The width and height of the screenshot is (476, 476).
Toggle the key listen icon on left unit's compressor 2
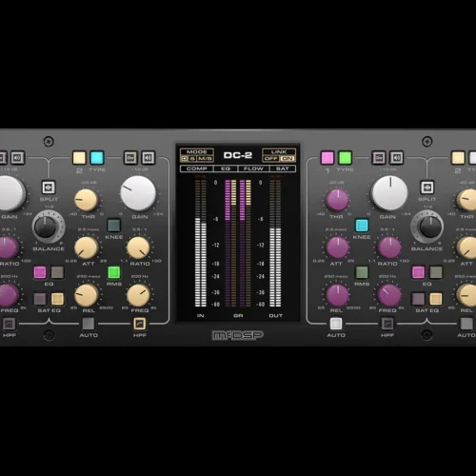(130, 158)
